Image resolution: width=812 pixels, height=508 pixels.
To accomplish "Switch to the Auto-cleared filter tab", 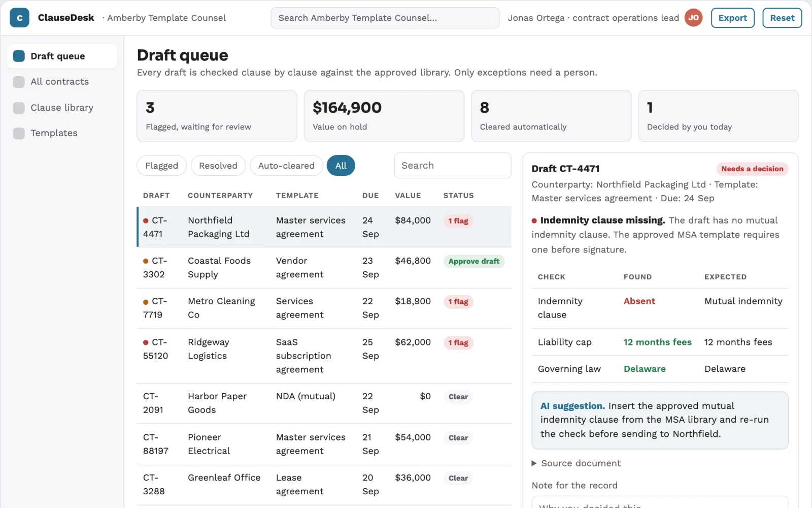I will click(x=286, y=166).
